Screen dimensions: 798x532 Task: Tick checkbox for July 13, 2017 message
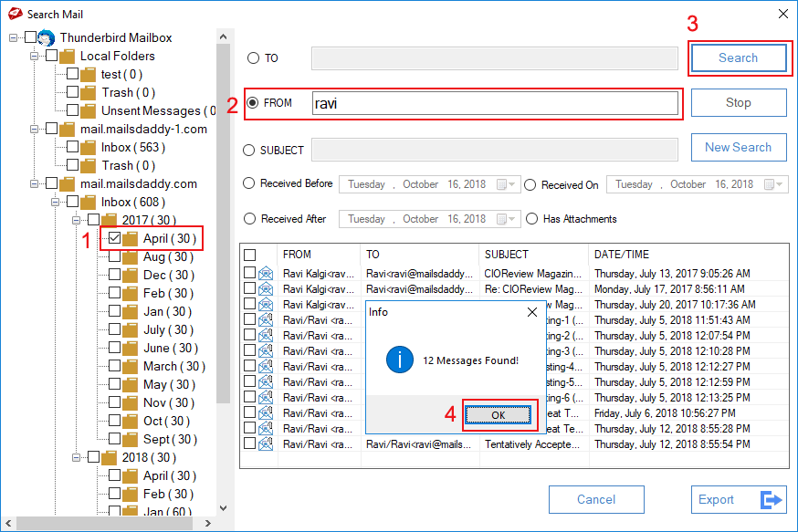tap(249, 273)
